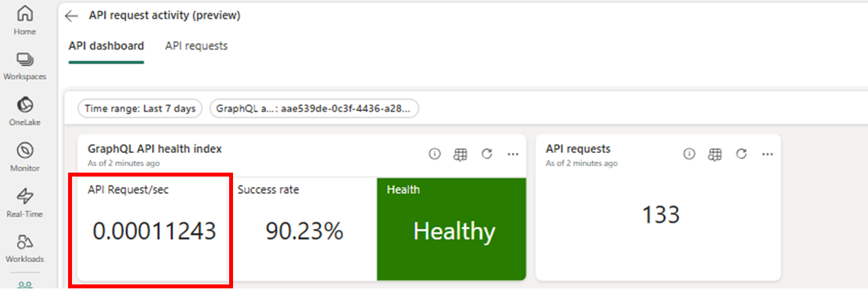
Task: Refresh the GraphQL API health index tile
Action: (486, 154)
